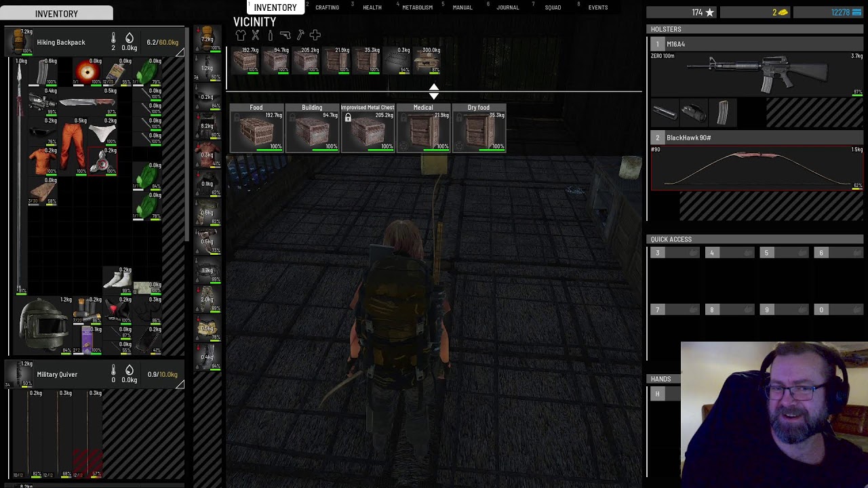Click the suppressor attachment on the M16A4
Image resolution: width=868 pixels, height=488 pixels.
tap(665, 113)
